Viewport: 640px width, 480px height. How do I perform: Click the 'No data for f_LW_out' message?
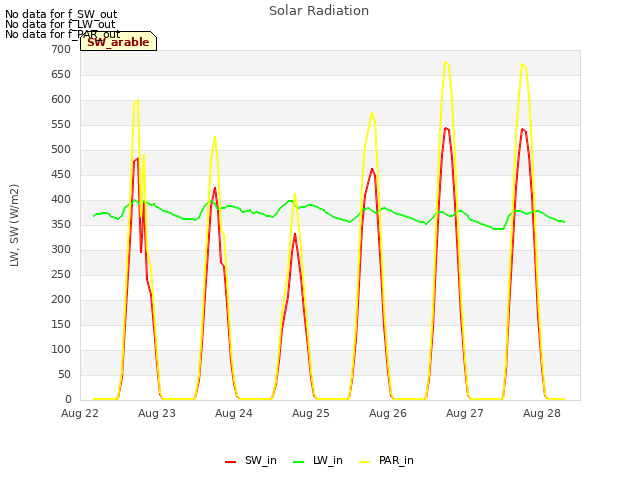(x=60, y=24)
